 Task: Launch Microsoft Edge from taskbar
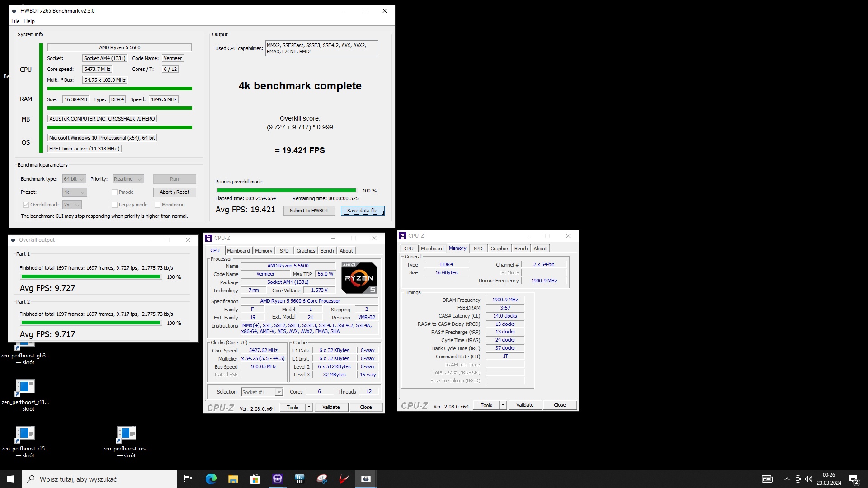pyautogui.click(x=211, y=479)
